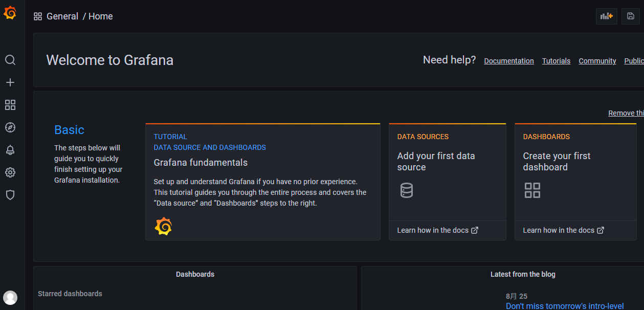Click the DASHBOARDS orange card label

click(x=546, y=137)
